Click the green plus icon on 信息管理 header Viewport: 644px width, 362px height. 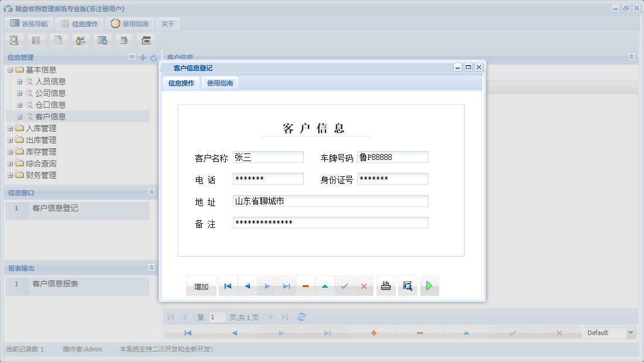coord(143,57)
